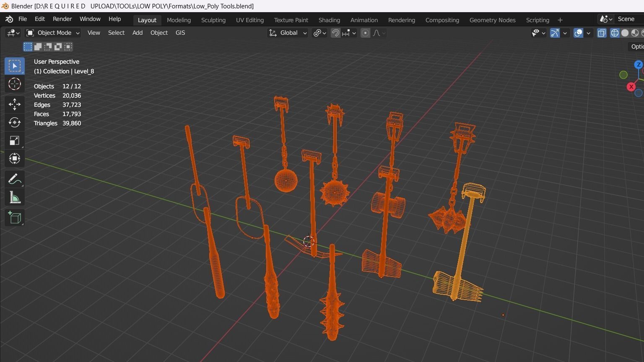Open the viewport Object menu

tap(159, 33)
